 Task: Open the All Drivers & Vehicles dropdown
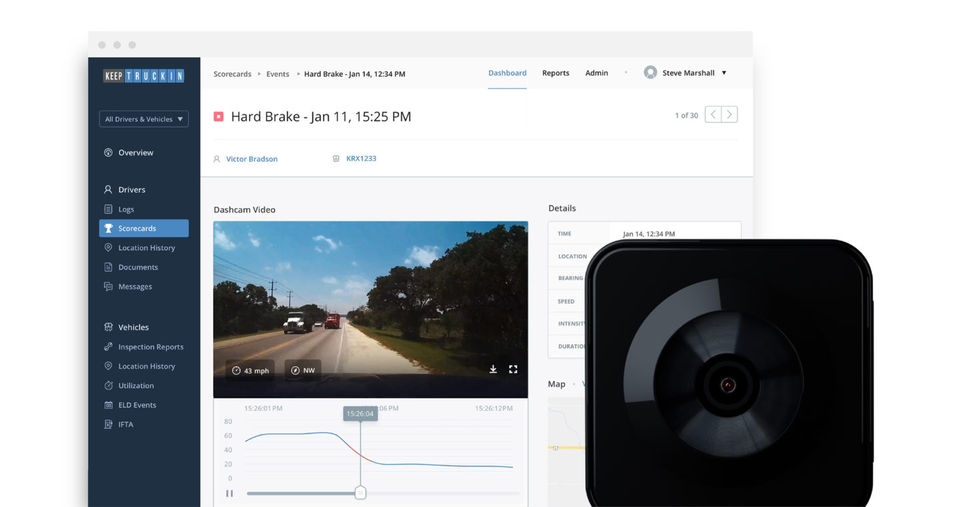[144, 119]
